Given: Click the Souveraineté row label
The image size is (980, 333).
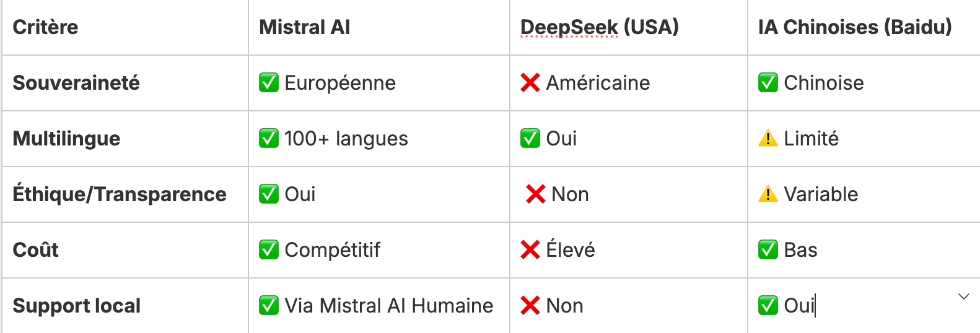Looking at the screenshot, I should 76,83.
